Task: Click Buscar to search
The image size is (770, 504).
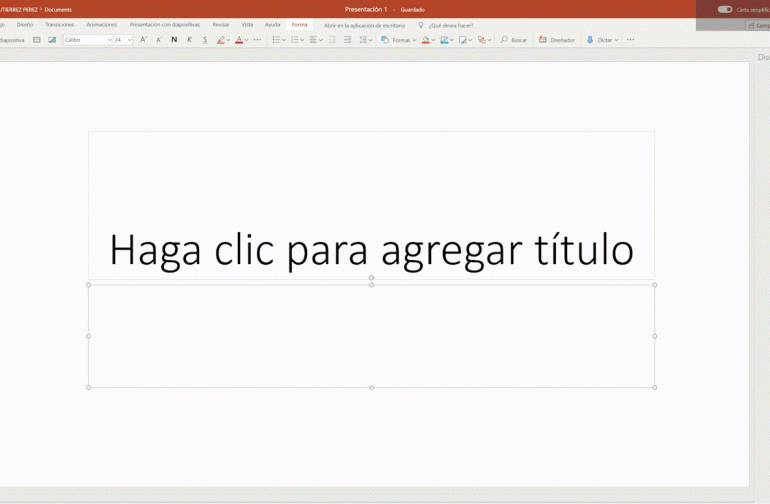Action: tap(514, 40)
